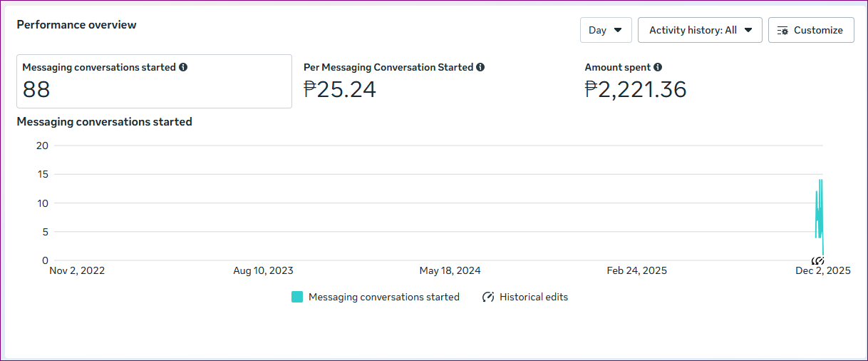Click the Amount spent info icon
The height and width of the screenshot is (361, 868).
click(x=658, y=67)
